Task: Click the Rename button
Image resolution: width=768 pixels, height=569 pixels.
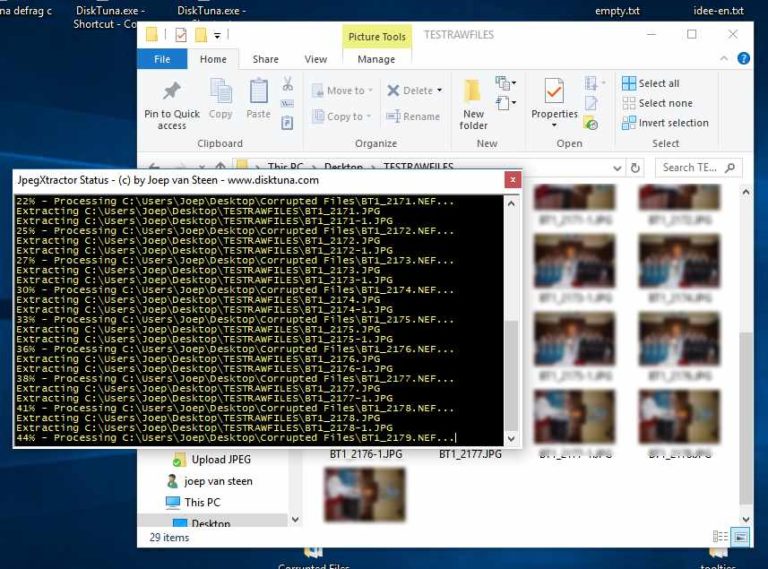Action: coord(413,117)
